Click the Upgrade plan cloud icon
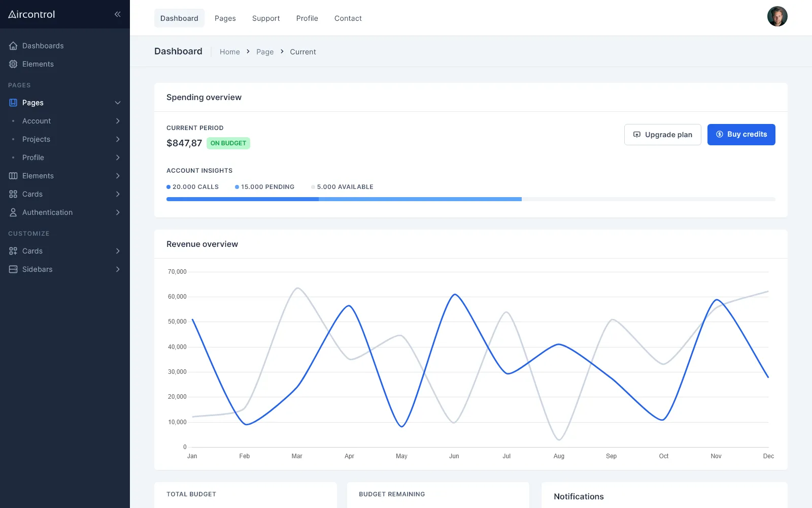 coord(637,135)
